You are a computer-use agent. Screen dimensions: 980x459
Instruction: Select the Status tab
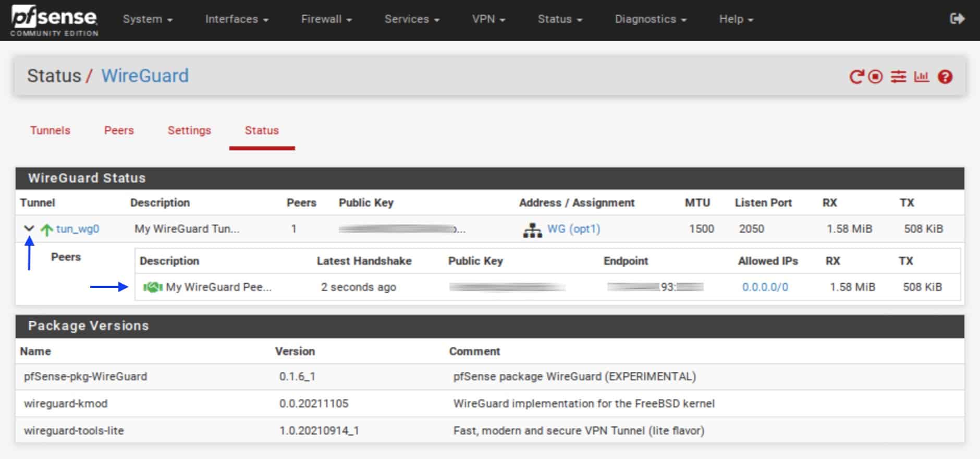[x=262, y=130]
